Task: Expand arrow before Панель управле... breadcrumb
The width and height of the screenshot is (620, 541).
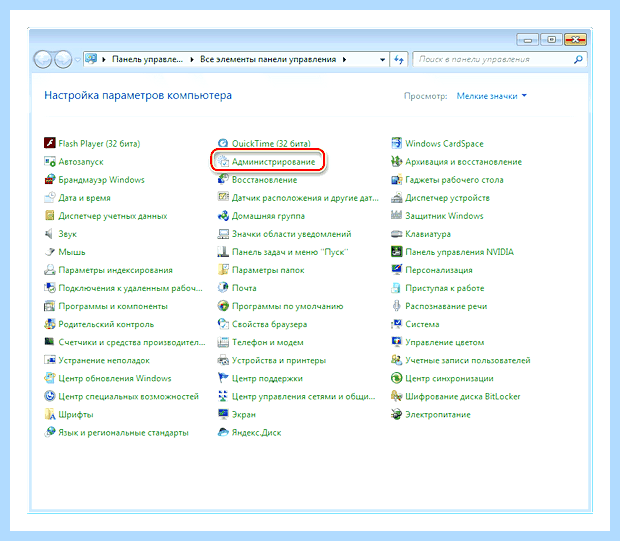Action: point(104,59)
